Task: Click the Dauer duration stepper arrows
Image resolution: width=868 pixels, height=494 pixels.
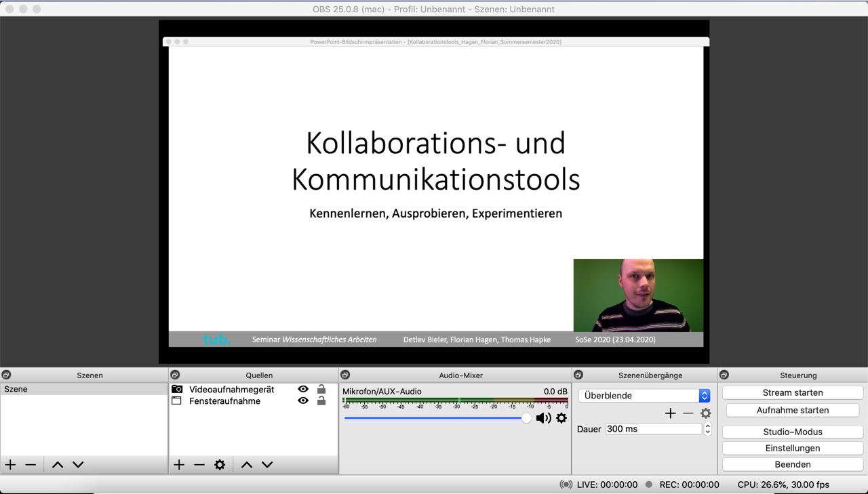Action: pos(707,429)
